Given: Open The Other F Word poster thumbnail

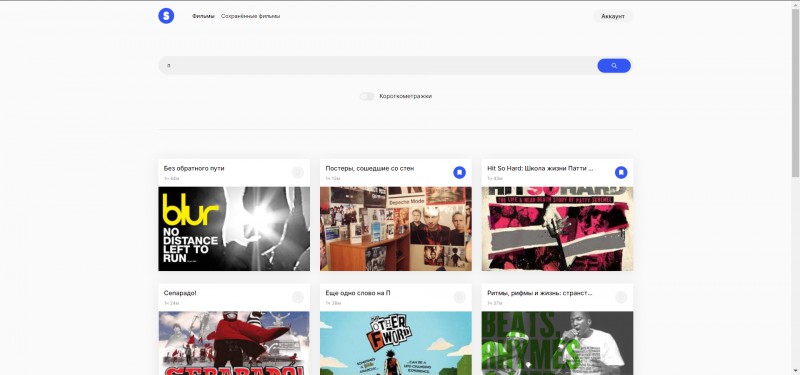Looking at the screenshot, I should tap(395, 343).
